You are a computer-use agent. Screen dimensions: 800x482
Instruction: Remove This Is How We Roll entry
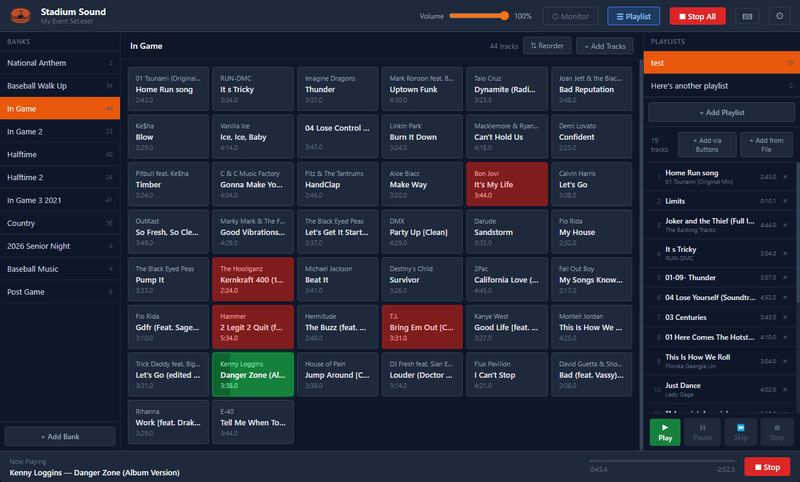pos(785,361)
